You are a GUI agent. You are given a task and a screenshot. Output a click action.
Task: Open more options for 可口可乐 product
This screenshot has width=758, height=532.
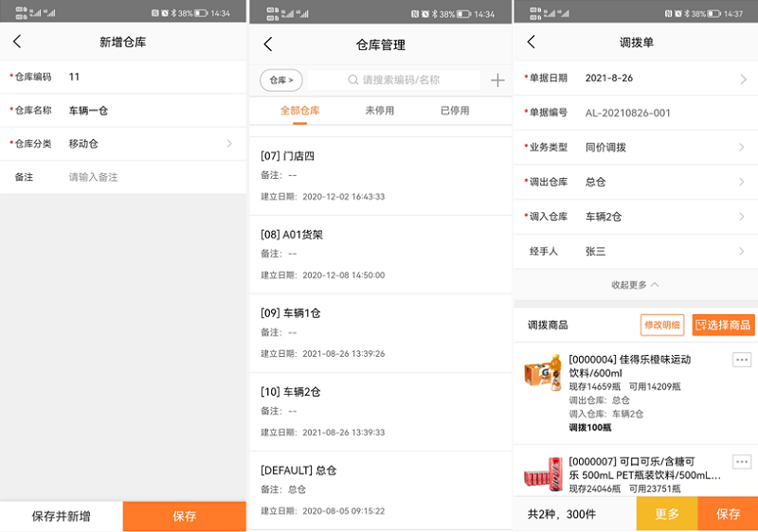tap(742, 462)
